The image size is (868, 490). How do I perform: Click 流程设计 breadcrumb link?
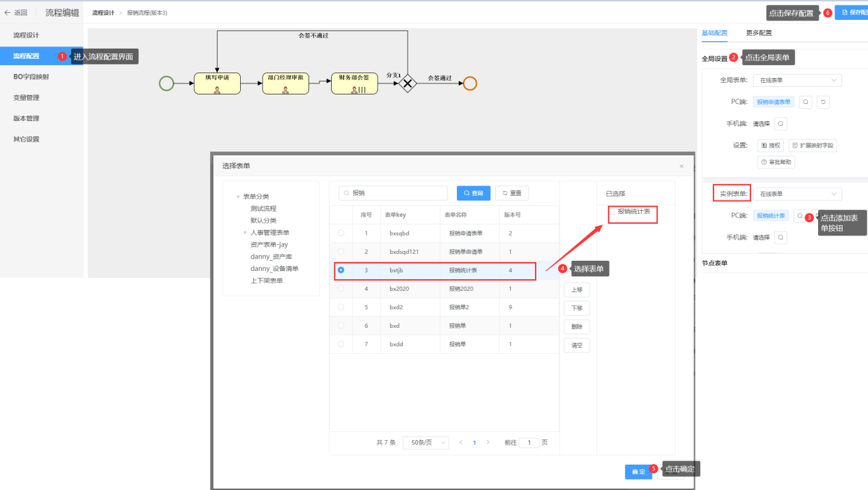103,13
